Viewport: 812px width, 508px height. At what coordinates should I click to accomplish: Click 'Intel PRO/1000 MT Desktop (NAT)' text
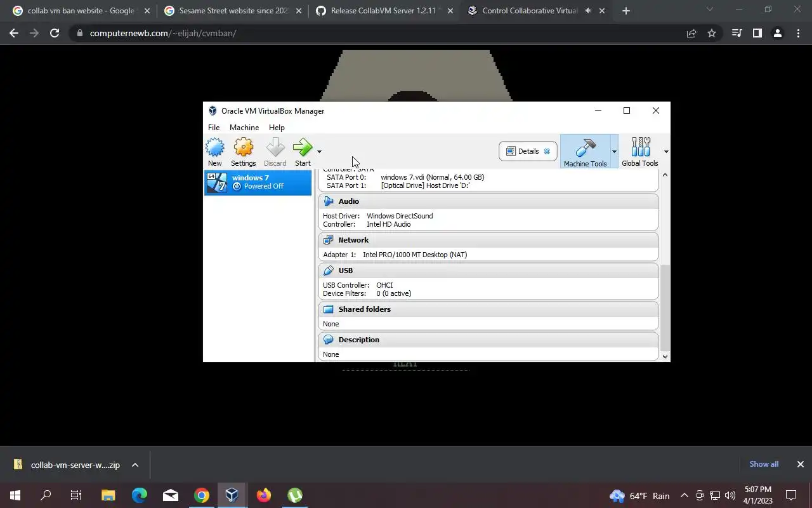coord(415,255)
